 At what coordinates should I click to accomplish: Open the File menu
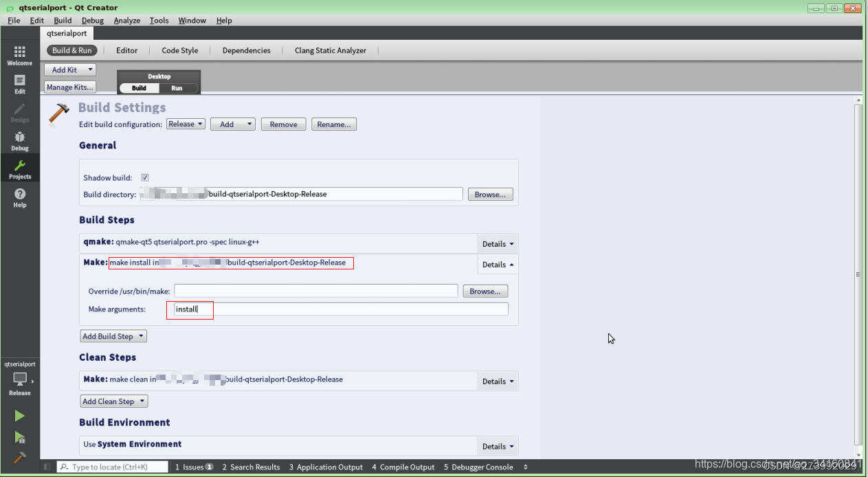pyautogui.click(x=14, y=21)
